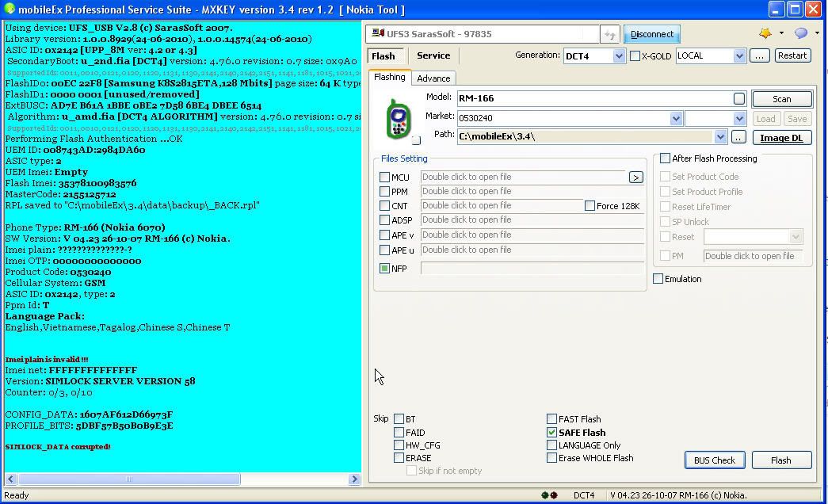Check the ADSP file checkbox
The image size is (828, 504).
(x=384, y=220)
